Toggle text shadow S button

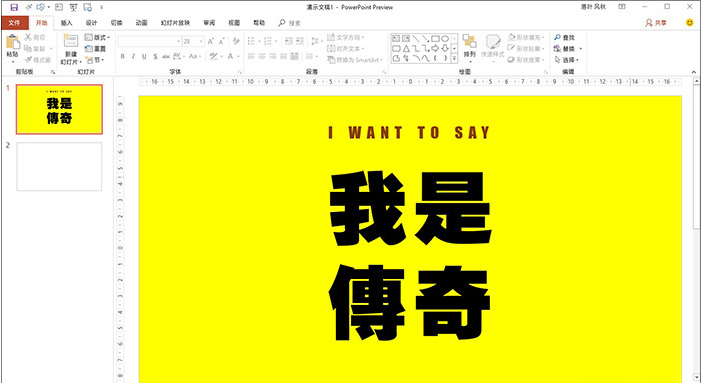(155, 56)
